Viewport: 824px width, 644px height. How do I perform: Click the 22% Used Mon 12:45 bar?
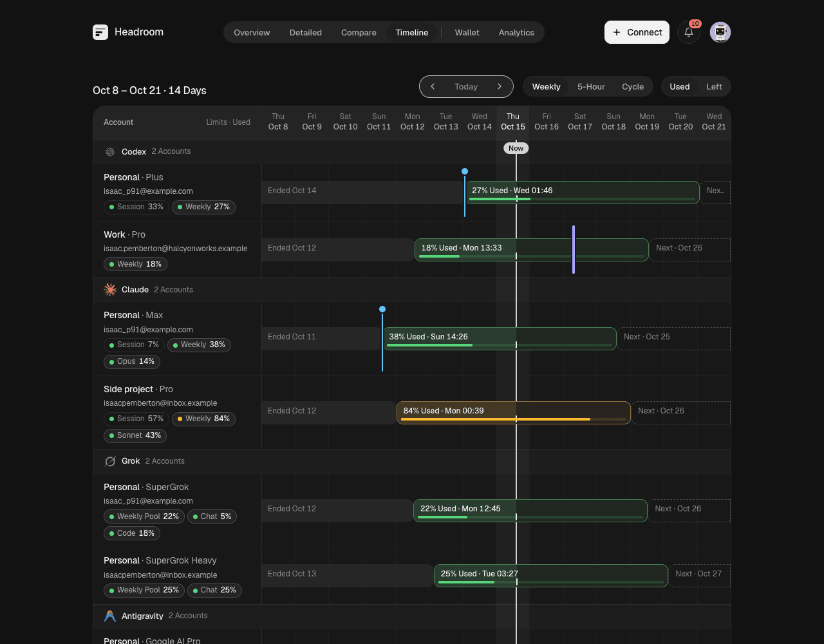coord(530,511)
